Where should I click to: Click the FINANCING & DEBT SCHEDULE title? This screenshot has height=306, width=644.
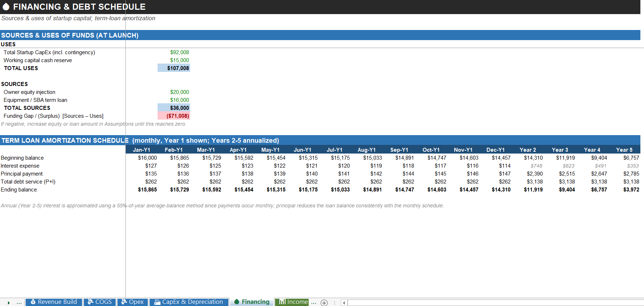tap(79, 7)
